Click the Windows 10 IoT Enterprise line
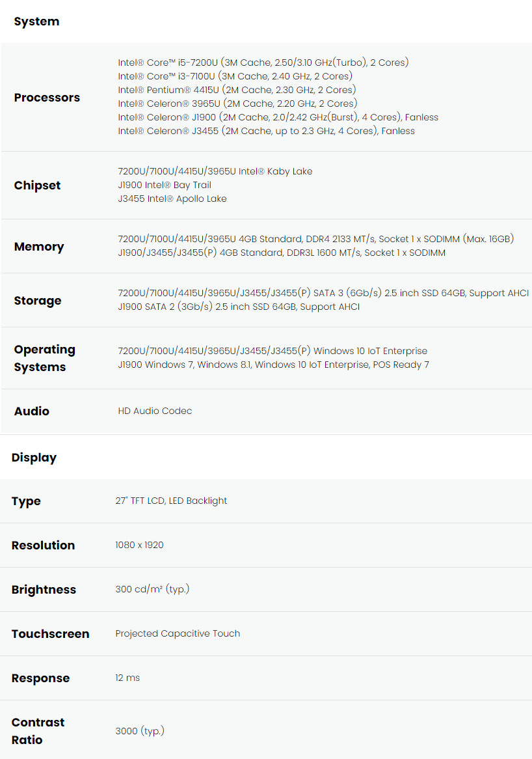The height and width of the screenshot is (759, 532). (x=273, y=351)
